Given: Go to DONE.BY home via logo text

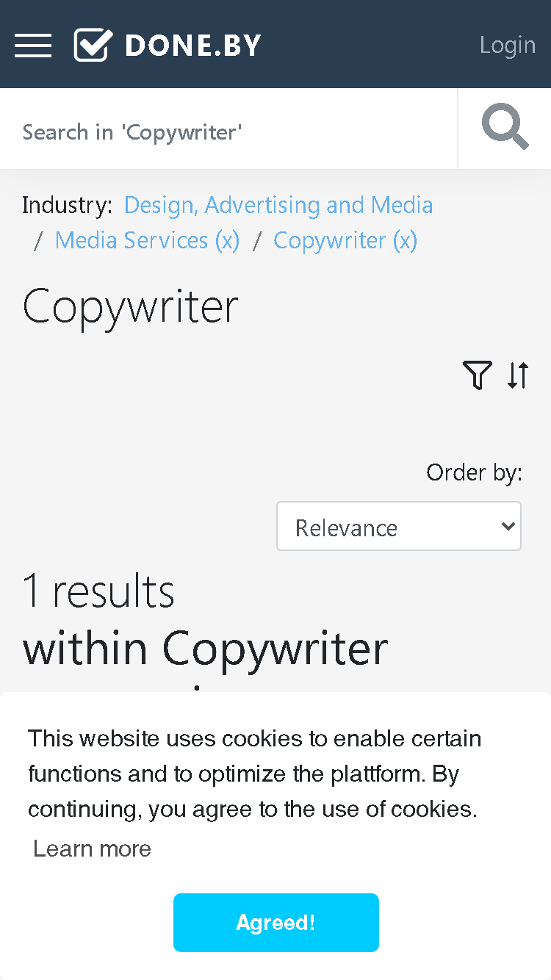Looking at the screenshot, I should click(193, 46).
